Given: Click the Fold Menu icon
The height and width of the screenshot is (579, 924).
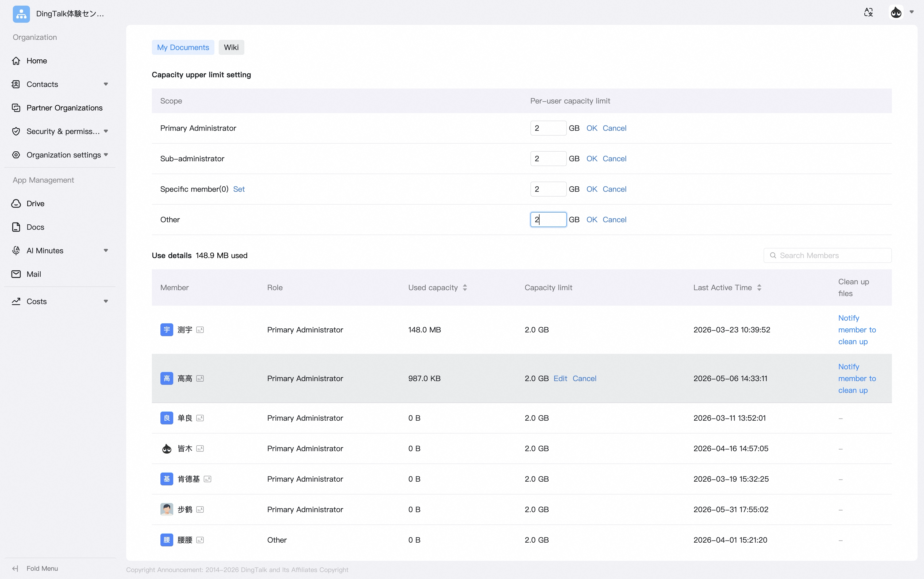Looking at the screenshot, I should (x=16, y=568).
